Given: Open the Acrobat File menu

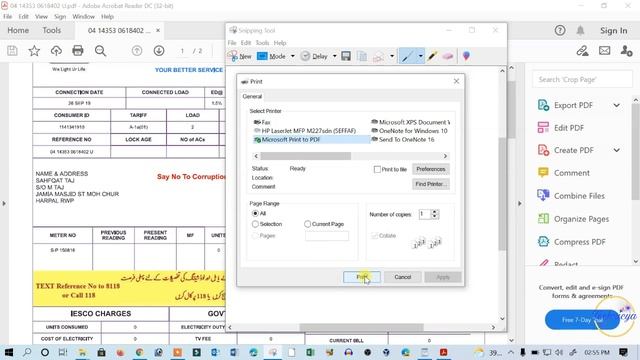Looking at the screenshot, I should (8, 17).
